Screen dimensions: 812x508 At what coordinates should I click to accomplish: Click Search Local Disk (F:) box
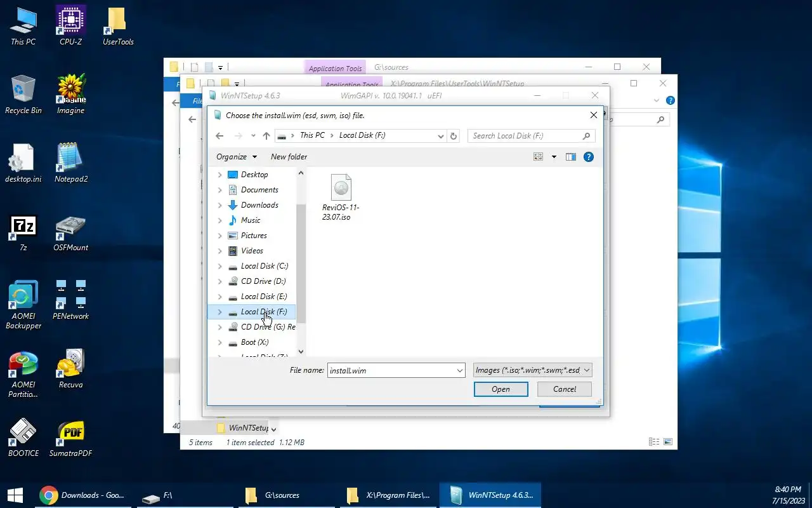tap(532, 136)
